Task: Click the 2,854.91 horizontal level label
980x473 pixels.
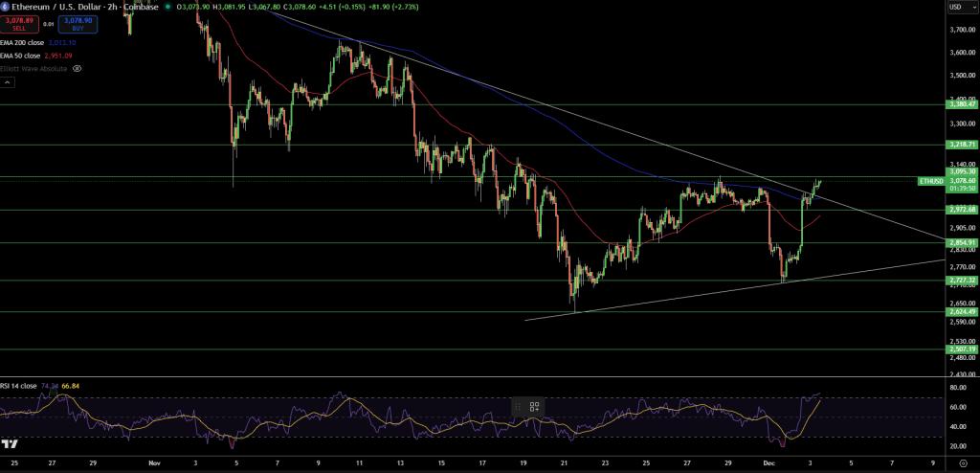Action: coord(961,243)
